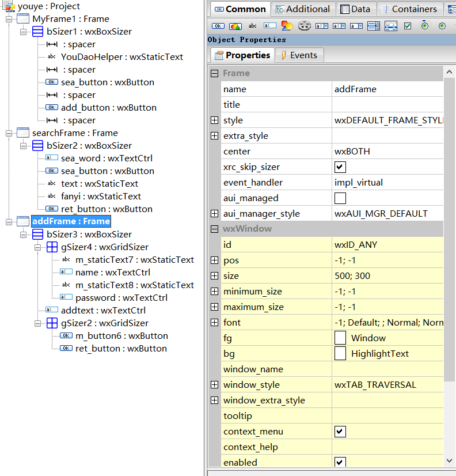Click the static text icon beside YouDaoHelper

[x=52, y=56]
